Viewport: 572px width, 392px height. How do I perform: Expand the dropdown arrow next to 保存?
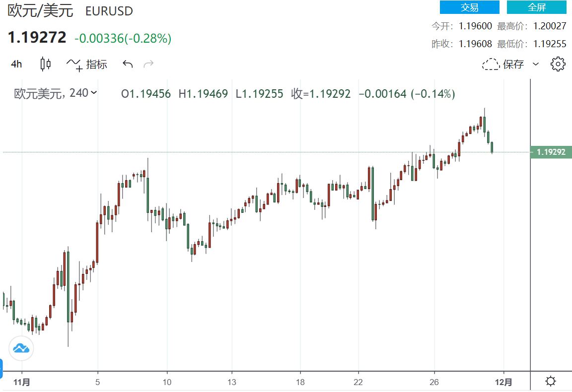click(x=535, y=64)
